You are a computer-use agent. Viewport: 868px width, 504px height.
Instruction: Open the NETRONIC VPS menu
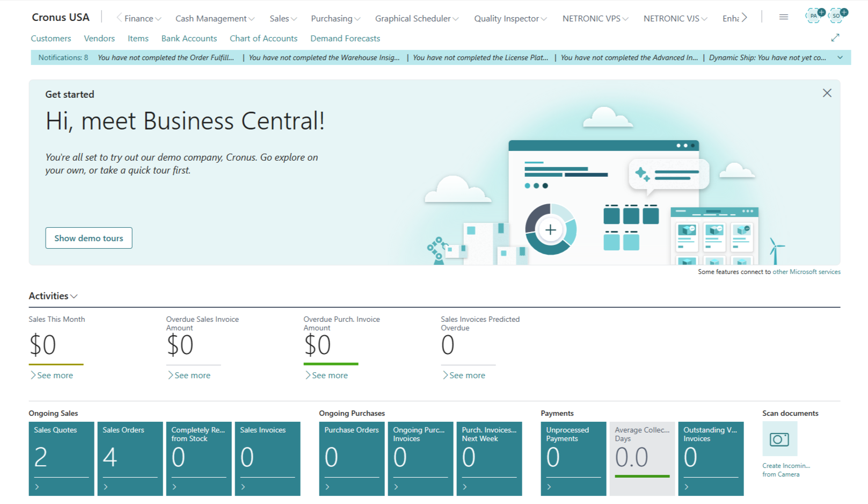click(595, 18)
